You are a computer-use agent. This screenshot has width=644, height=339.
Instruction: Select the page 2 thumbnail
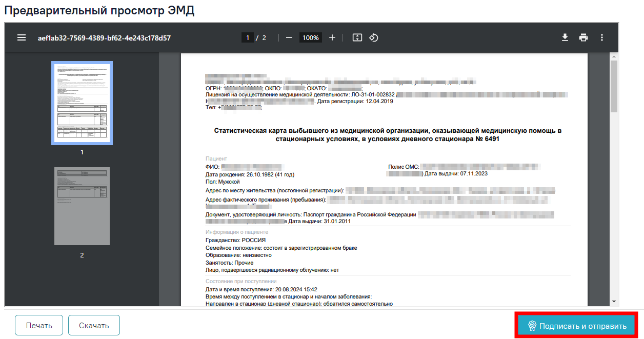coord(82,206)
